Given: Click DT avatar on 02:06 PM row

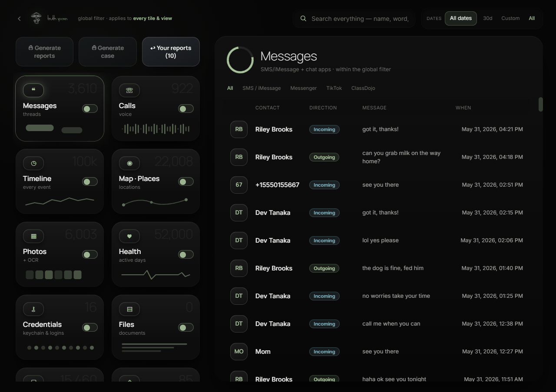Looking at the screenshot, I should (239, 240).
